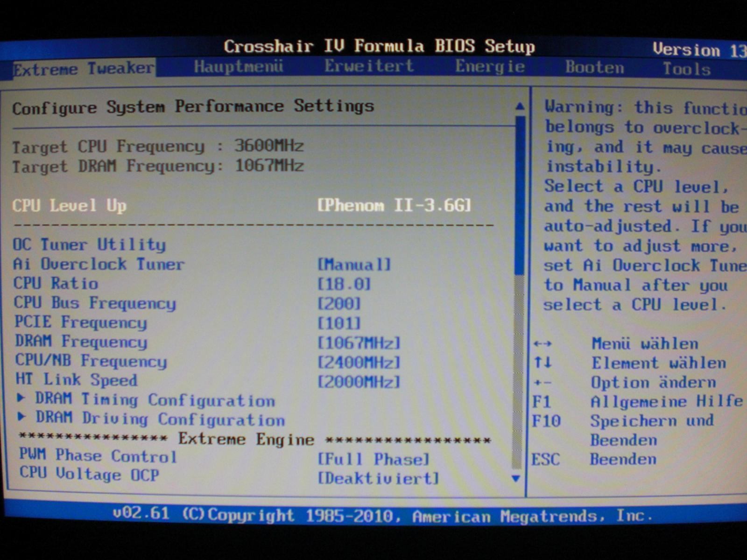Change PWM Phase Control Full Phase value
The width and height of the screenshot is (747, 560).
(373, 459)
